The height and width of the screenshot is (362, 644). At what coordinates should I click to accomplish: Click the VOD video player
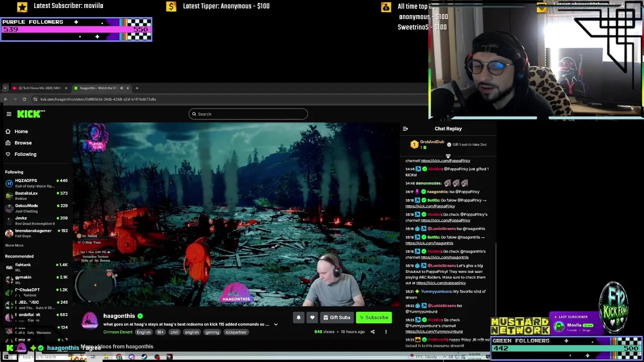click(x=236, y=215)
